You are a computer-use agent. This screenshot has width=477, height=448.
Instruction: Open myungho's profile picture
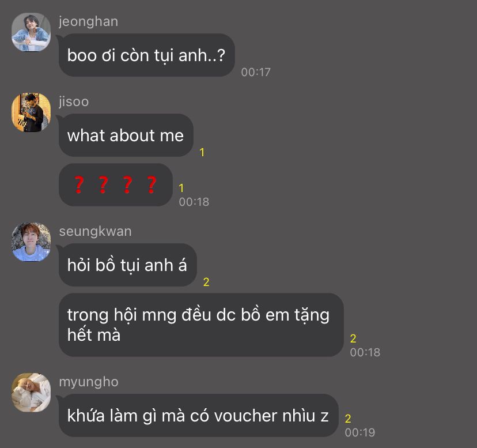(31, 392)
